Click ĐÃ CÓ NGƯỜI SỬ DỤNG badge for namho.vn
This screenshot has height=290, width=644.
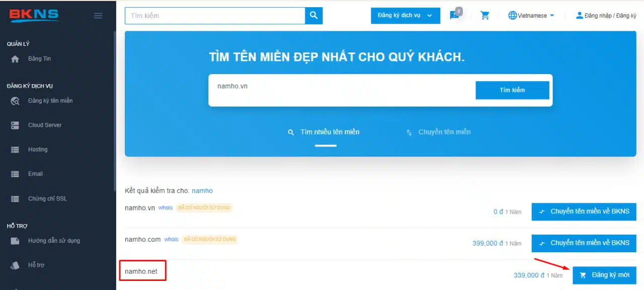204,208
